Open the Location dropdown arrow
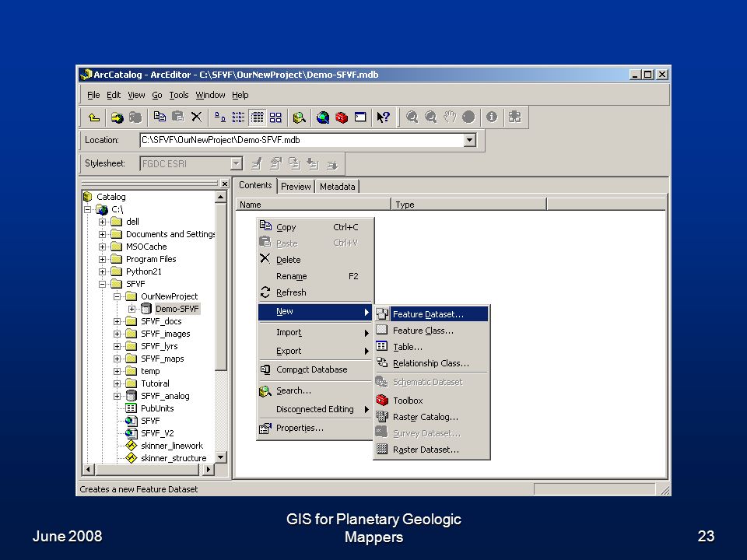 (470, 140)
